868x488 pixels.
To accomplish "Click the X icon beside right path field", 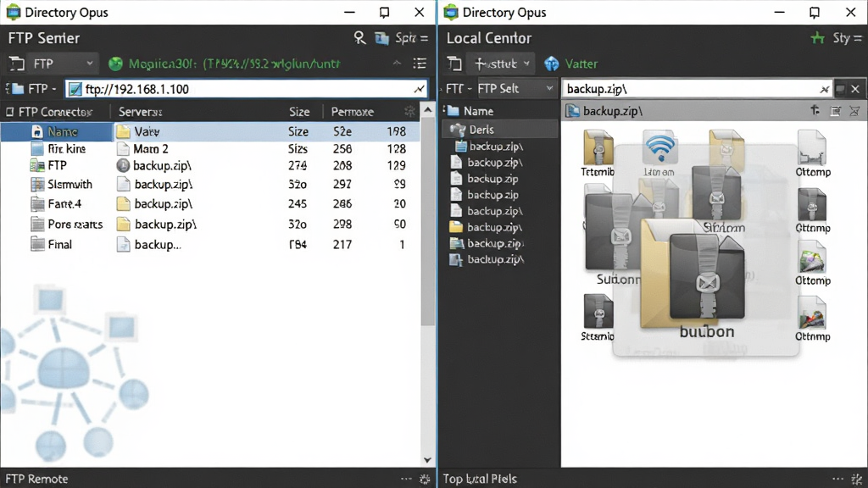I will (x=855, y=88).
